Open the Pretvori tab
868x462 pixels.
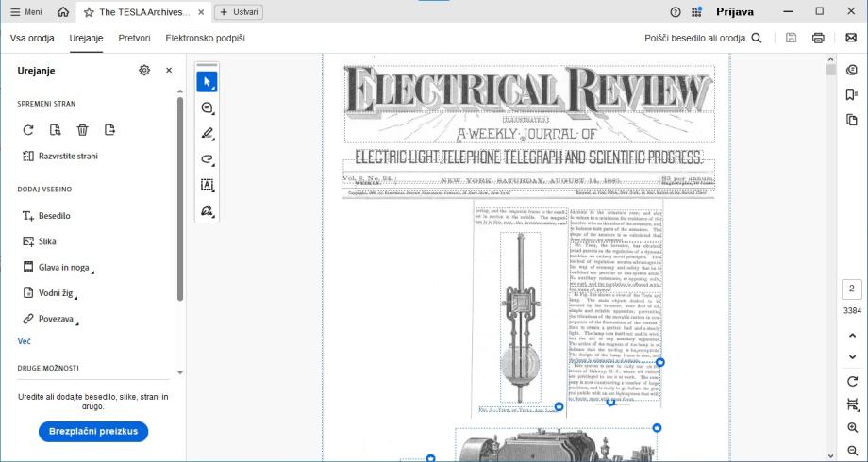click(x=135, y=38)
